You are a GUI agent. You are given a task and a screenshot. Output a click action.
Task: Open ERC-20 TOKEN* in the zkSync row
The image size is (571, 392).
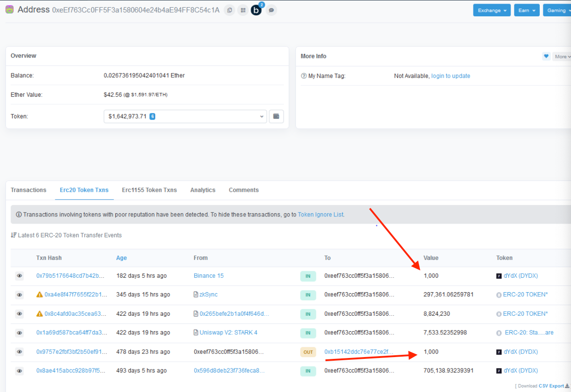pos(525,294)
